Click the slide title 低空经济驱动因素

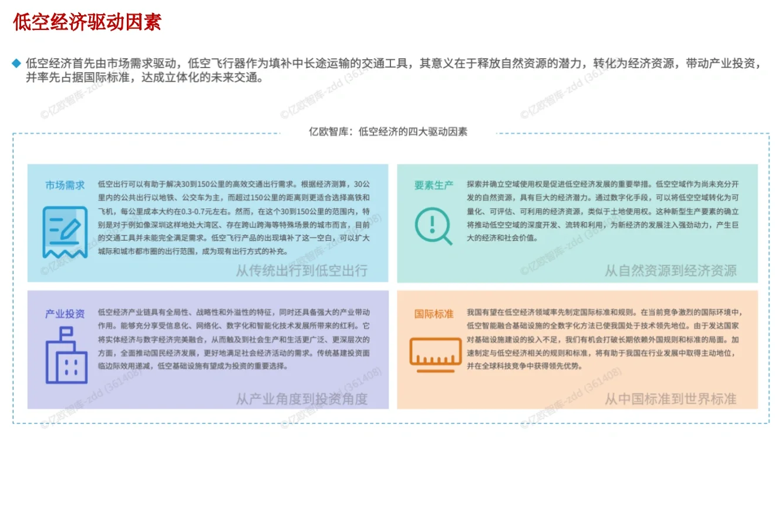[x=87, y=22]
